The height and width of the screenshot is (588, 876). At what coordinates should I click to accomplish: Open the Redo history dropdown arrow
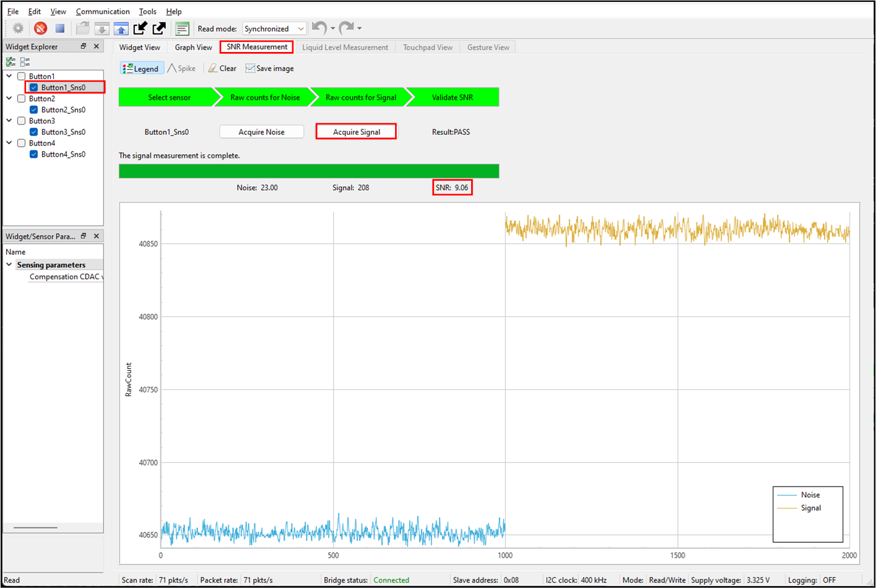pos(360,28)
